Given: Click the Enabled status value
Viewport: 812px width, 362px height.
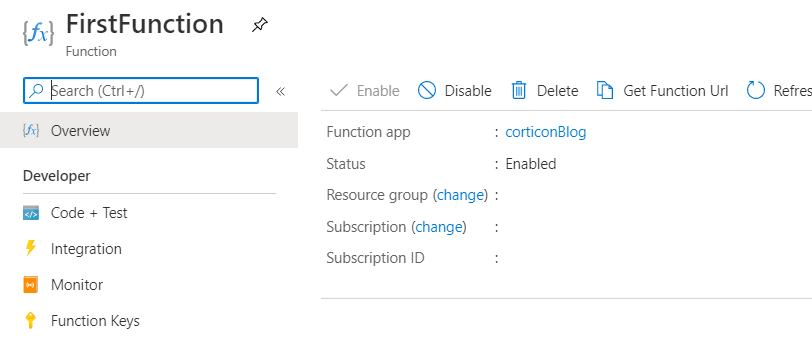Looking at the screenshot, I should pos(531,164).
